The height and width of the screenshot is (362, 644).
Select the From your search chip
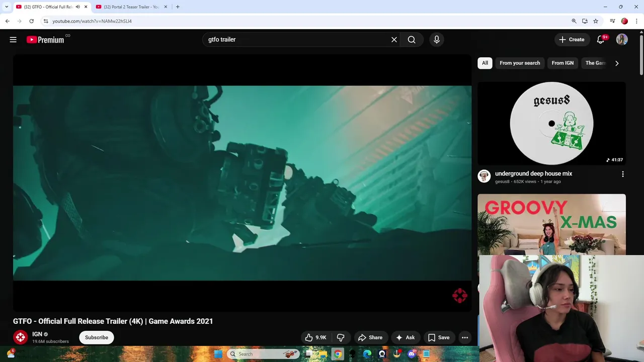click(x=520, y=63)
